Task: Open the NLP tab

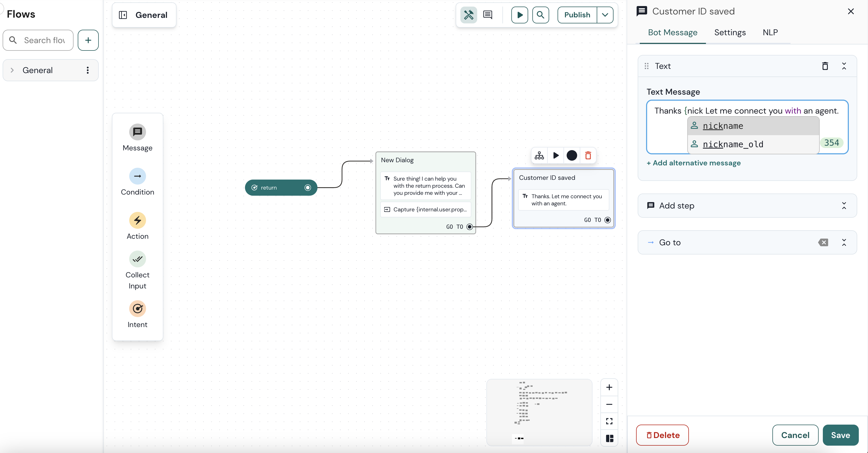Action: tap(770, 32)
